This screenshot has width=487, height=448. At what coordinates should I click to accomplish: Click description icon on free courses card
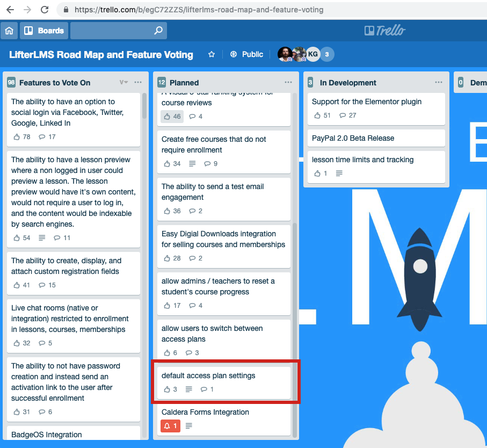point(192,164)
